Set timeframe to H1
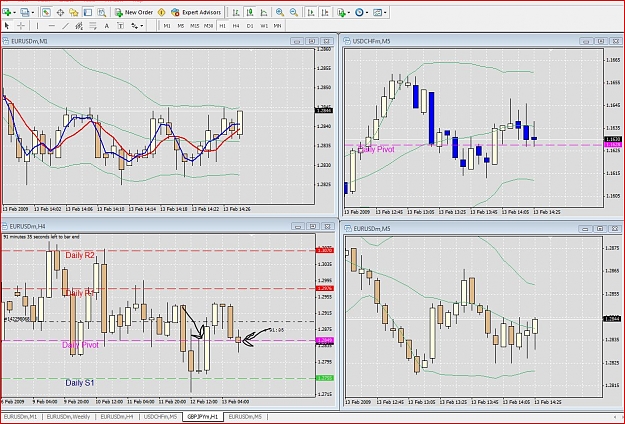Screen dimensions: 625x424 [x=222, y=26]
